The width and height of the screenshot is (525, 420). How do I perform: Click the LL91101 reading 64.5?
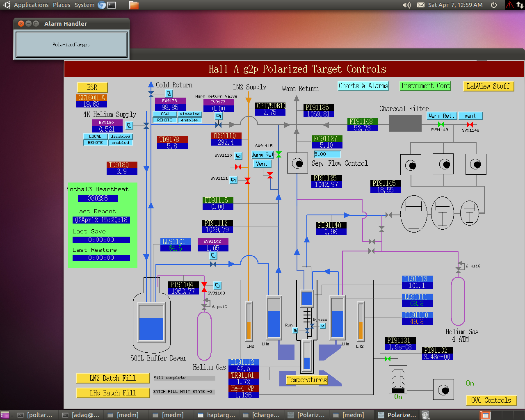point(176,248)
